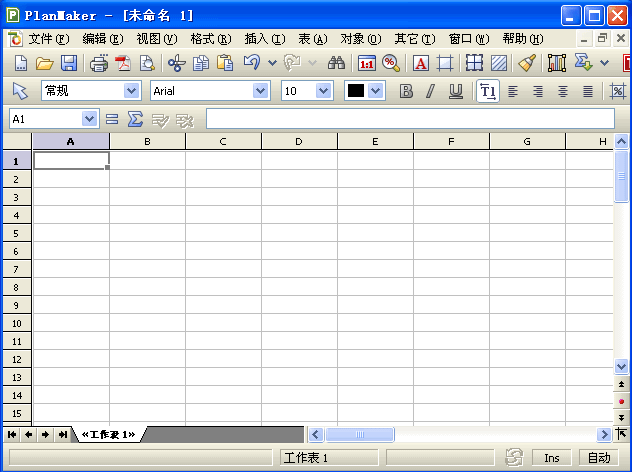Viewport: 632px width, 472px height.
Task: Expand the cell style dropdown 常规
Action: (x=131, y=91)
